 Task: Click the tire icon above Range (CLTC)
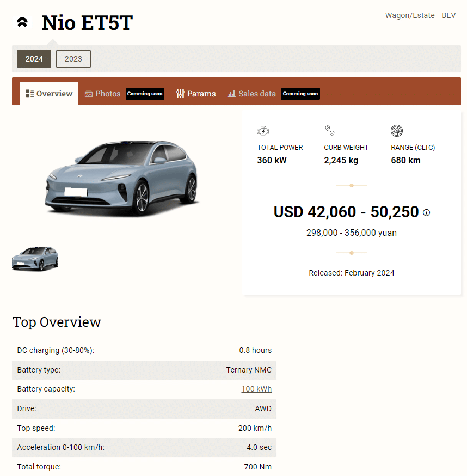(397, 130)
